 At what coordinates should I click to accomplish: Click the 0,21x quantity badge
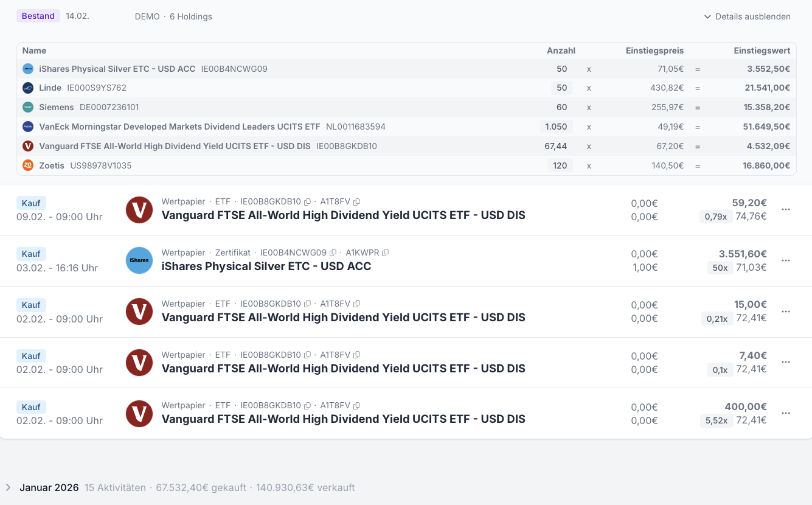click(x=717, y=318)
